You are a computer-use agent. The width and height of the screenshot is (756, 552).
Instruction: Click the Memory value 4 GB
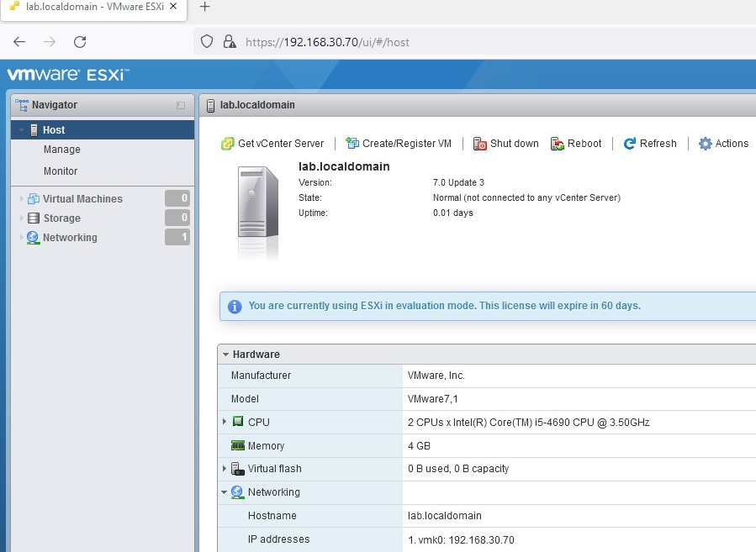419,446
